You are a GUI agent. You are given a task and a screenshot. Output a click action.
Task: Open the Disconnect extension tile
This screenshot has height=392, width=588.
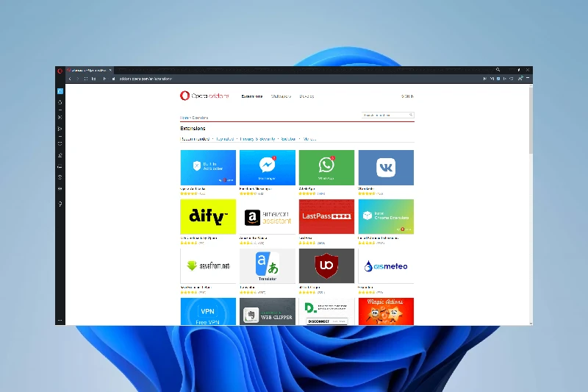[326, 311]
